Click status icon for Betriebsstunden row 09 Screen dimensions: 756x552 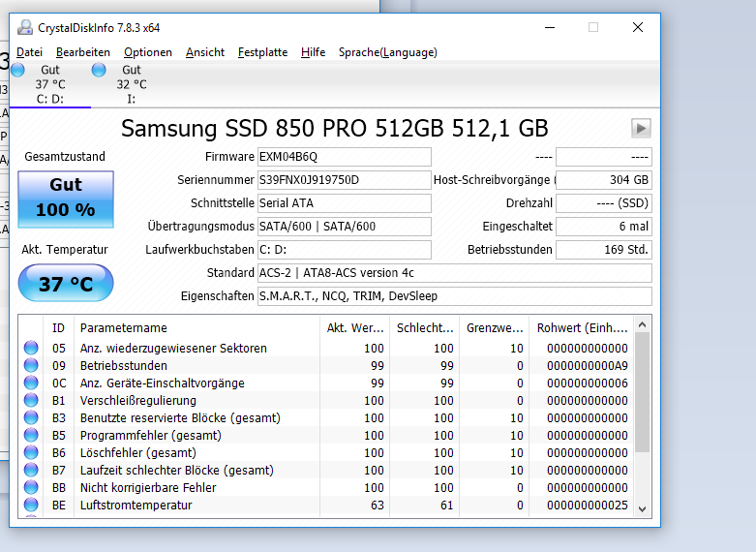pyautogui.click(x=31, y=365)
